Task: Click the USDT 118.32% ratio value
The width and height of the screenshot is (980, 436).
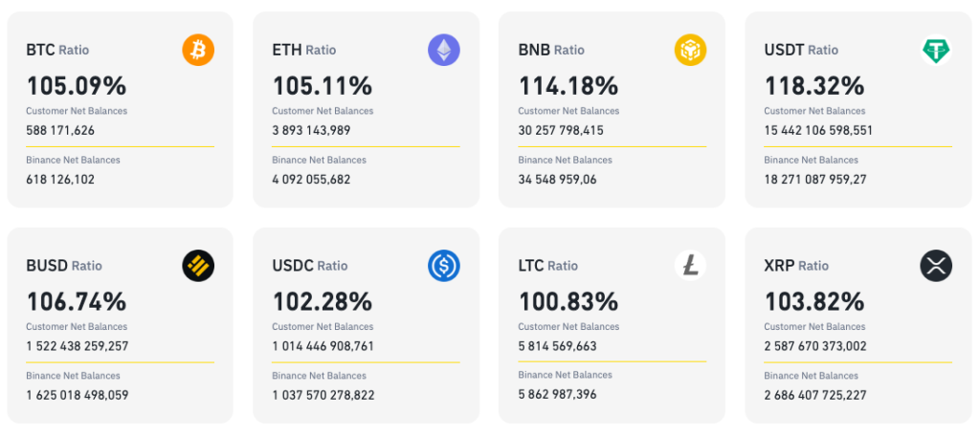Action: point(814,86)
